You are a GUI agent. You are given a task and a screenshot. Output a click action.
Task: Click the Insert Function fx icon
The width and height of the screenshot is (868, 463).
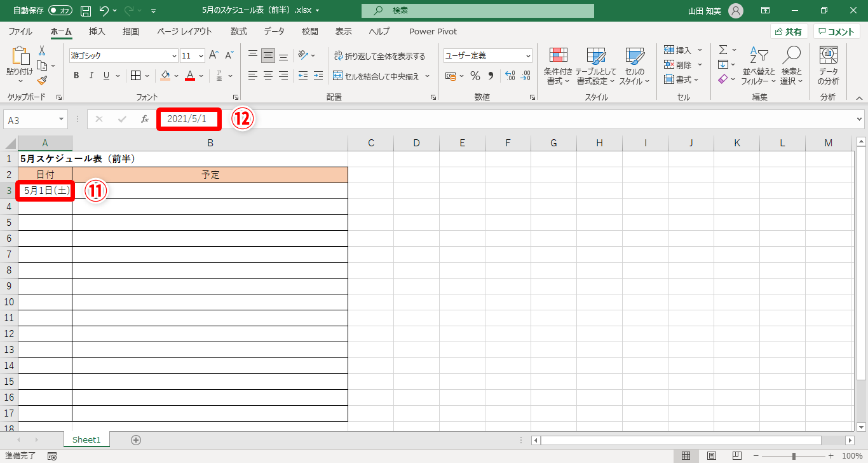tap(145, 119)
